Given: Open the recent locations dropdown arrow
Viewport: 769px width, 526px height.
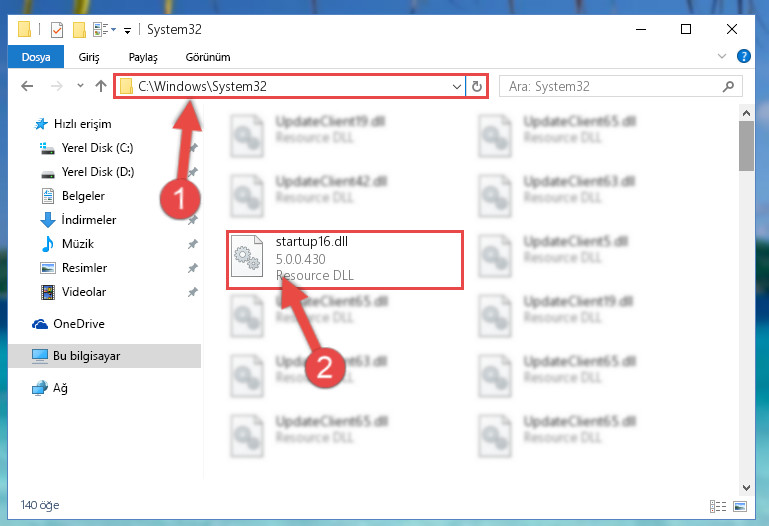Looking at the screenshot, I should tap(80, 86).
